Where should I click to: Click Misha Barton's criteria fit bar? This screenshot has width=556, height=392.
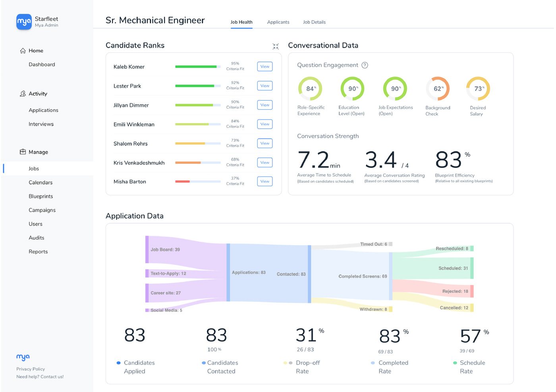[x=198, y=182]
